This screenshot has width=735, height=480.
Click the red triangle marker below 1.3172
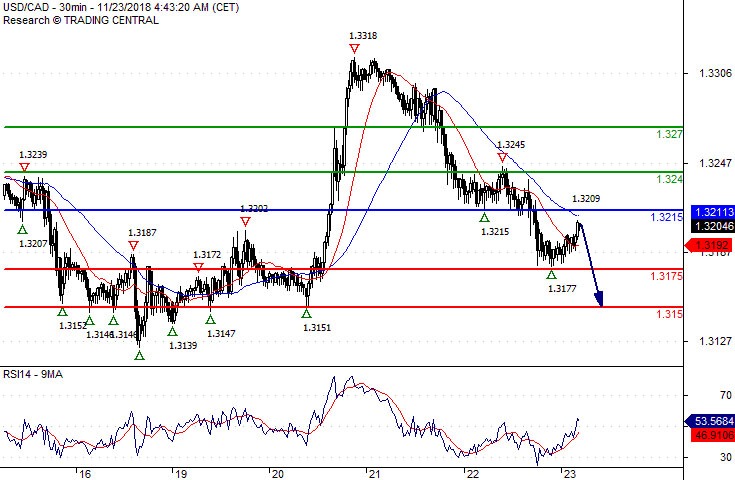click(198, 267)
